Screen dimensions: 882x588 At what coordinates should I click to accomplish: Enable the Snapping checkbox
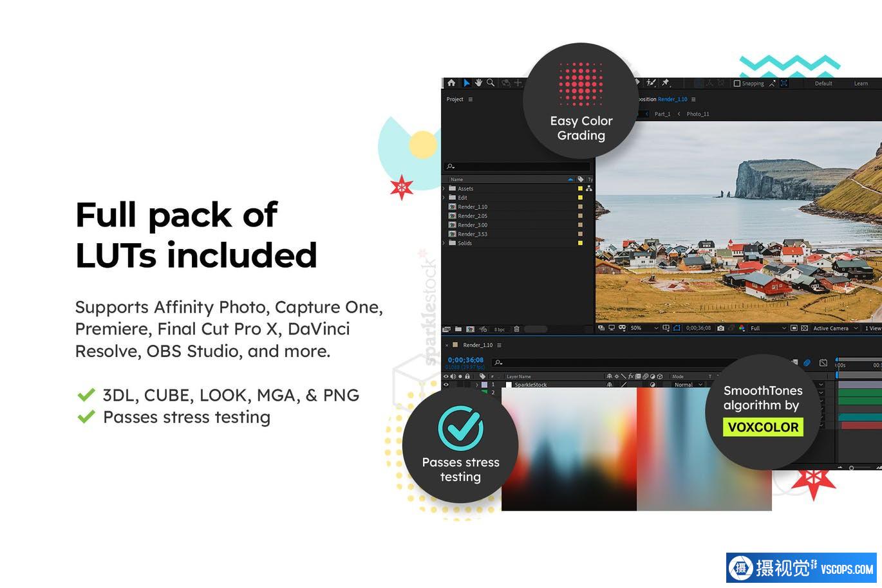click(x=737, y=84)
